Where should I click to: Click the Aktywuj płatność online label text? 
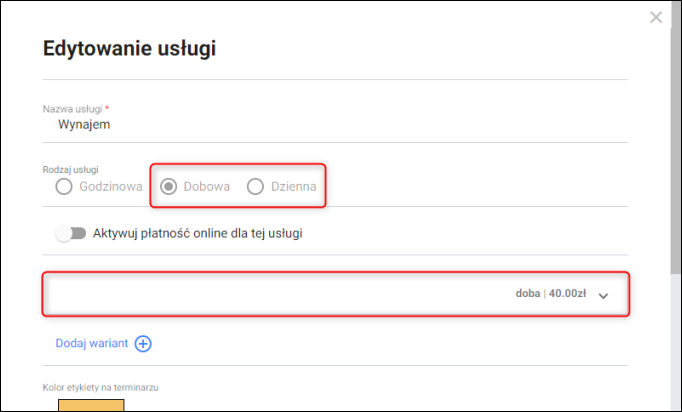click(x=197, y=233)
